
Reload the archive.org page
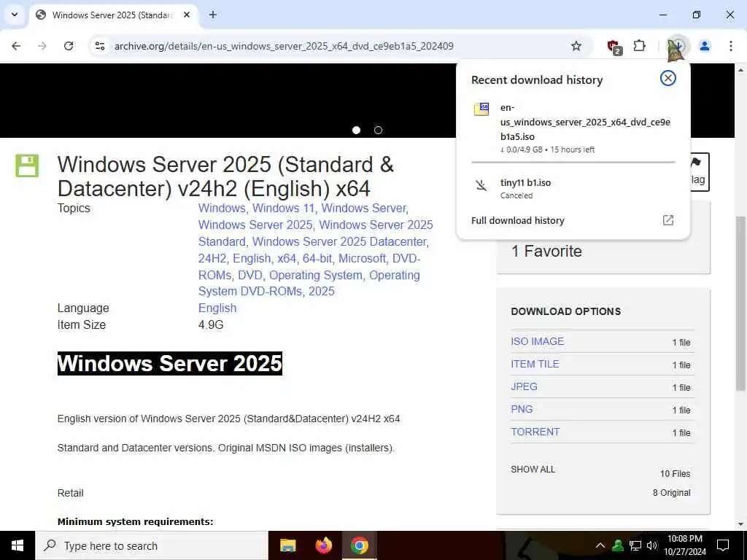(x=69, y=46)
